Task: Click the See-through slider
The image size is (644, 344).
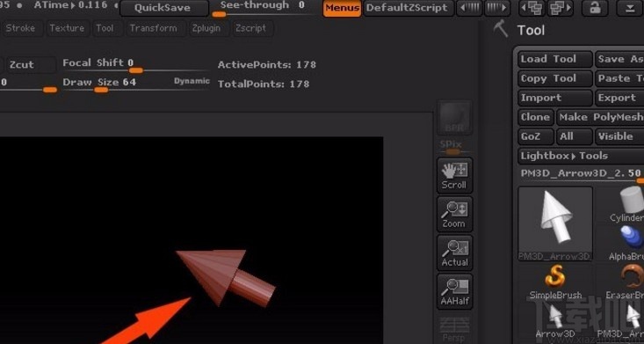Action: 263,9
